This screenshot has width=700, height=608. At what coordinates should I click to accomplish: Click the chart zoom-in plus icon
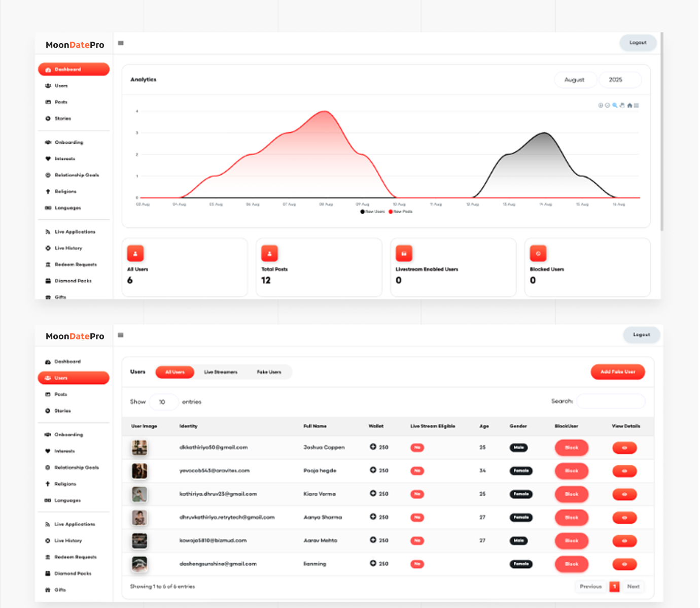(601, 106)
